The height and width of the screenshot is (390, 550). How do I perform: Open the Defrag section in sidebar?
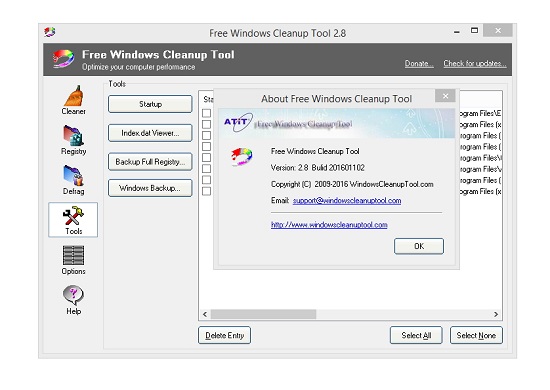pos(73,180)
